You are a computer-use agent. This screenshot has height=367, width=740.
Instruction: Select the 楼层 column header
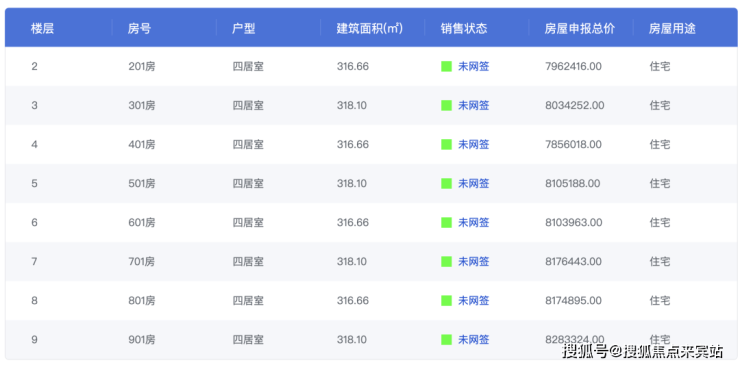pyautogui.click(x=42, y=29)
